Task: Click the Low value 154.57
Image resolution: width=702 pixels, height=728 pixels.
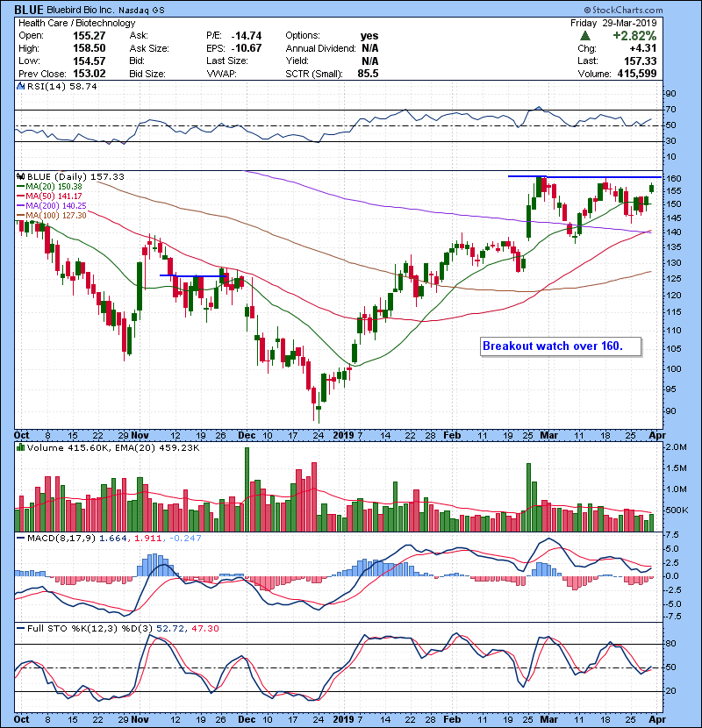Action: click(x=90, y=61)
